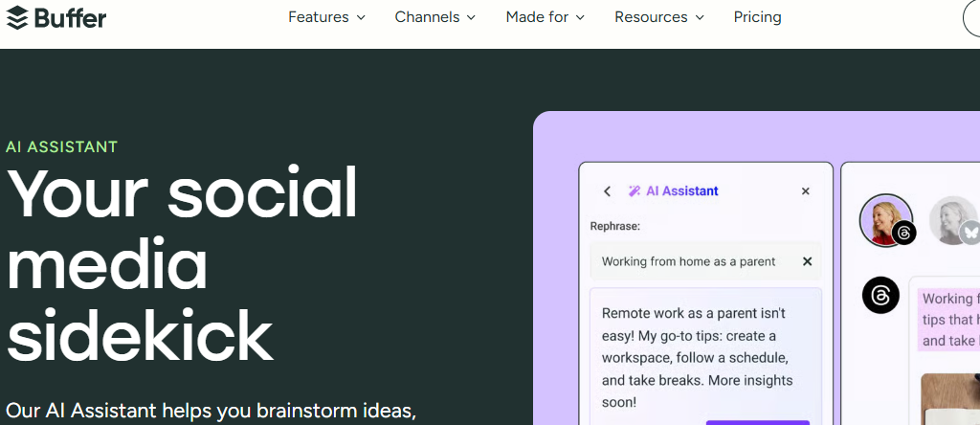Expand the Resources menu
This screenshot has width=980, height=425.
click(x=658, y=17)
